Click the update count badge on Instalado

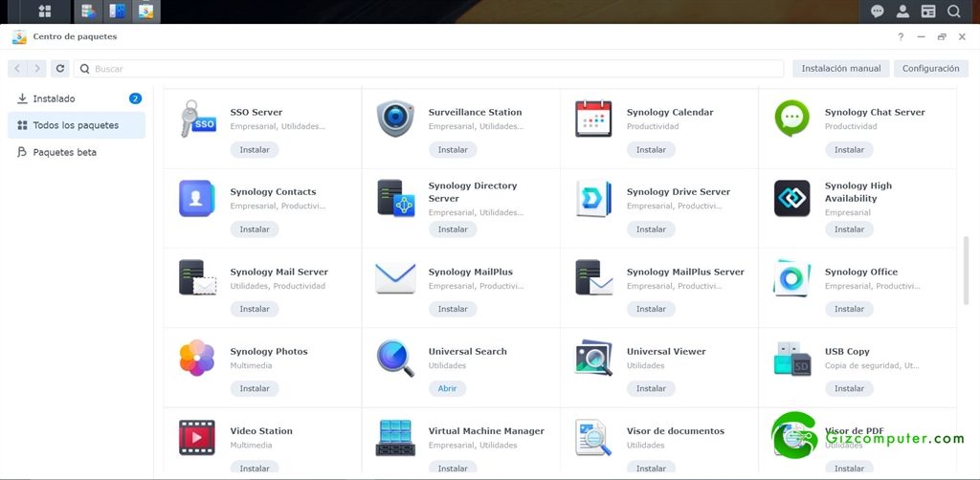[135, 98]
